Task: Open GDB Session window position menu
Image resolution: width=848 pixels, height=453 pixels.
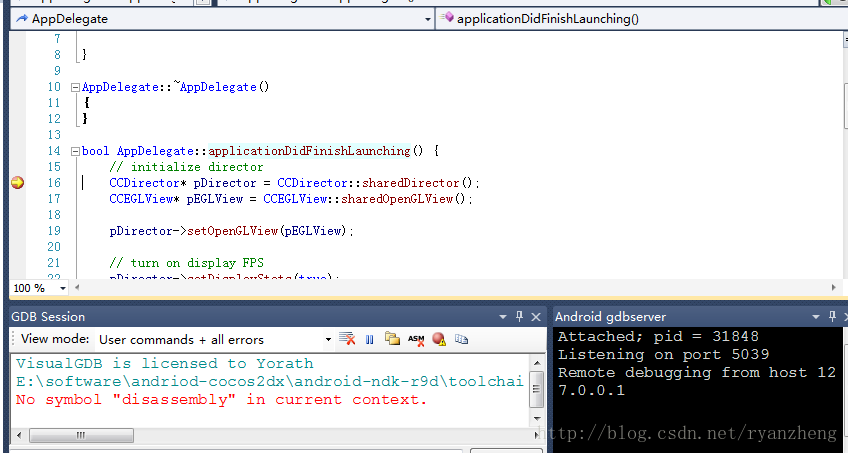Action: (x=503, y=317)
